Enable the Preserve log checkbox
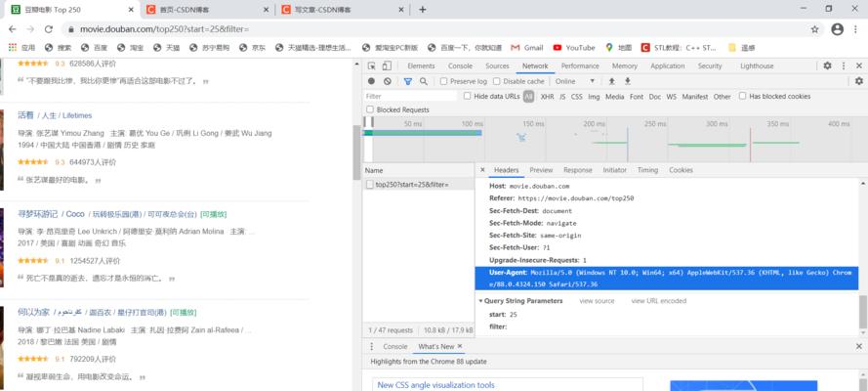Image resolution: width=868 pixels, height=391 pixels. coord(444,81)
